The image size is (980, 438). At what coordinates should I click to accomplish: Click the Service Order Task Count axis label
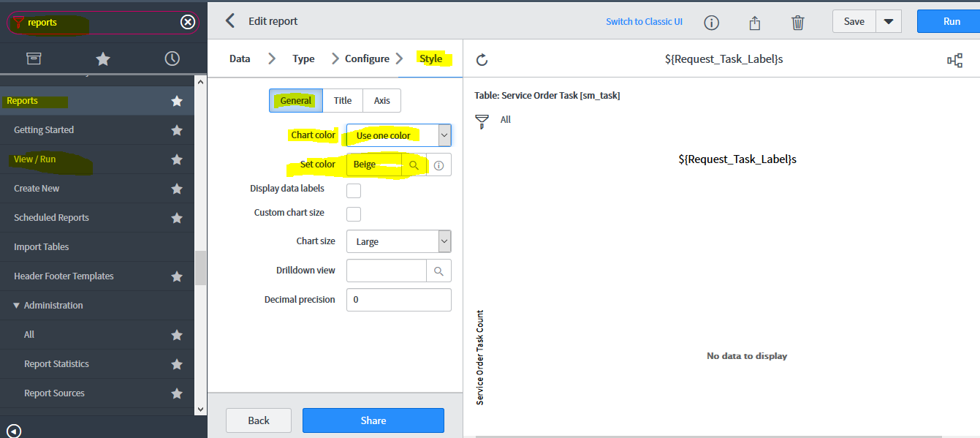(480, 358)
